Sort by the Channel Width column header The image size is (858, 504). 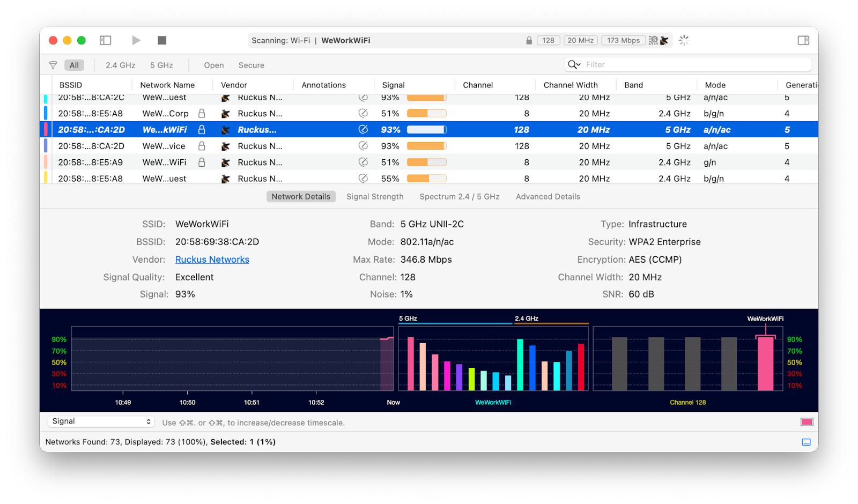tap(570, 85)
